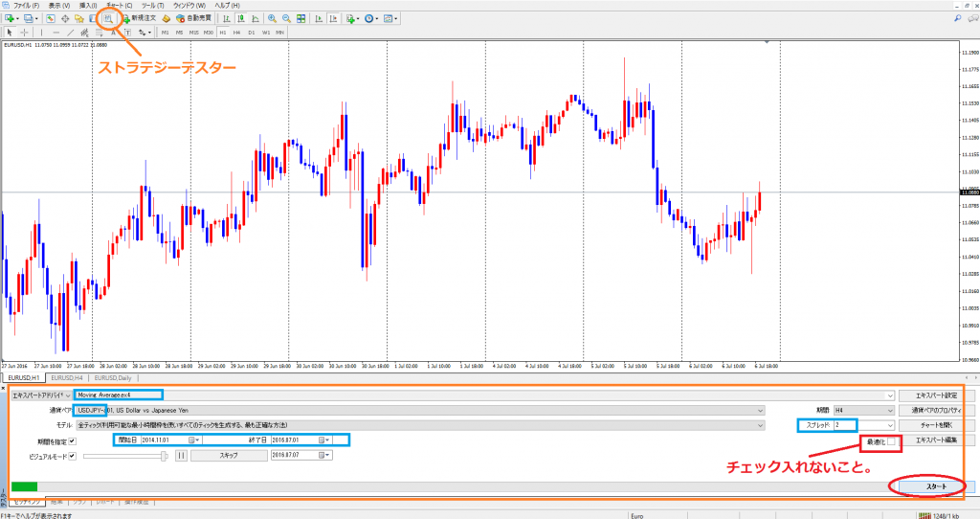Toggle auto scroll chart icon
This screenshot has height=519, width=980.
pyautogui.click(x=319, y=19)
